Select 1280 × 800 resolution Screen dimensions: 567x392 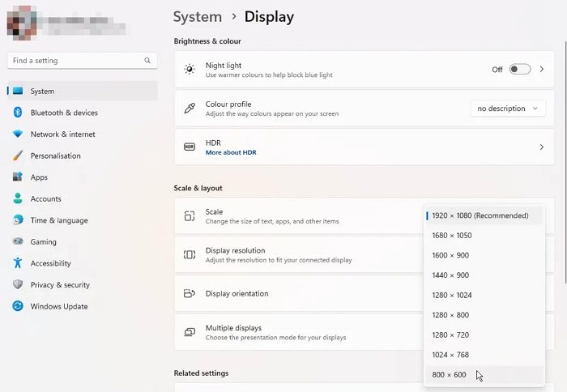pyautogui.click(x=484, y=315)
